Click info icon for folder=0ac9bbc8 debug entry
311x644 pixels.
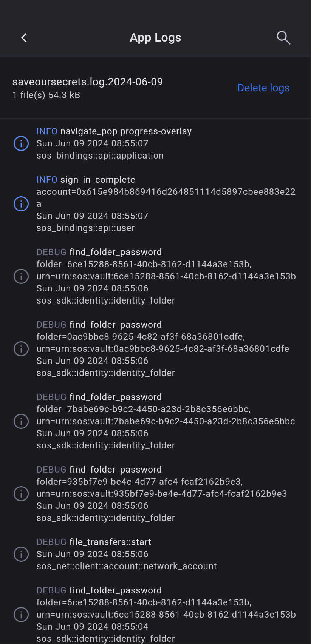click(21, 349)
